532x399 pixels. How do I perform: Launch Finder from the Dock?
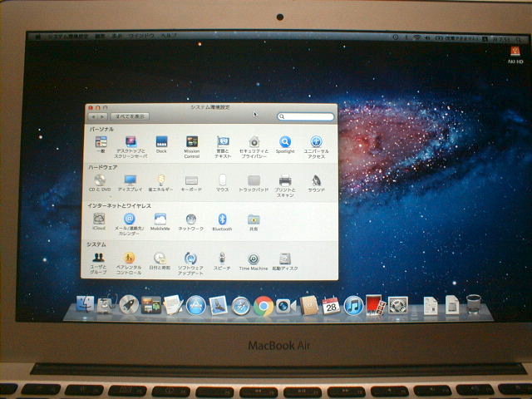pyautogui.click(x=85, y=304)
